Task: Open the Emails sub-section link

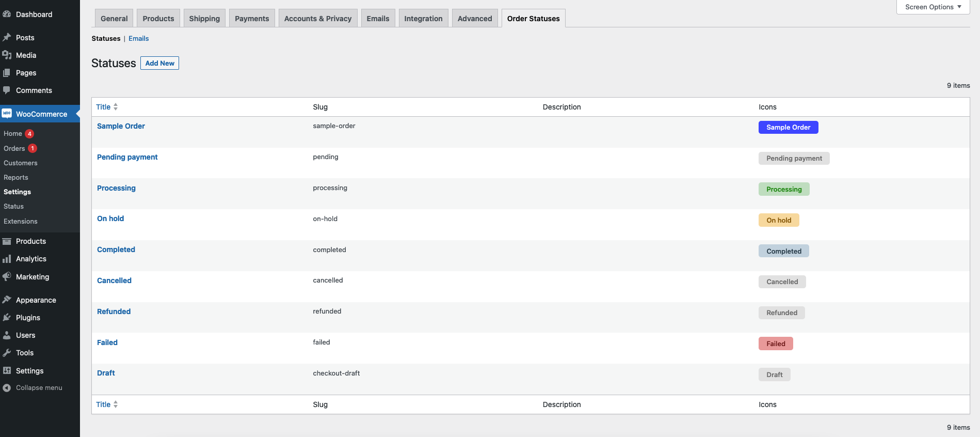Action: (x=138, y=39)
